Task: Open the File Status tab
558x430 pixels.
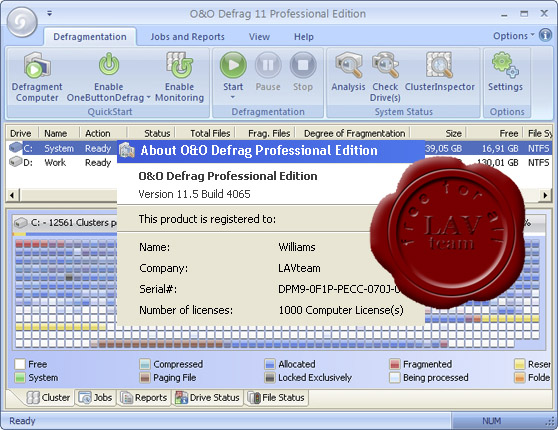Action: [x=276, y=397]
